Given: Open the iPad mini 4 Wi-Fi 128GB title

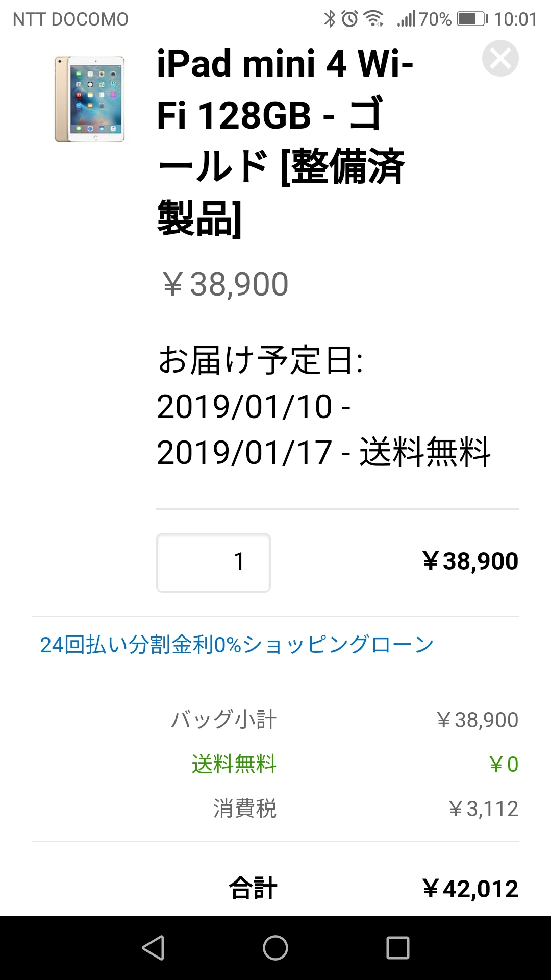Looking at the screenshot, I should coord(284,141).
